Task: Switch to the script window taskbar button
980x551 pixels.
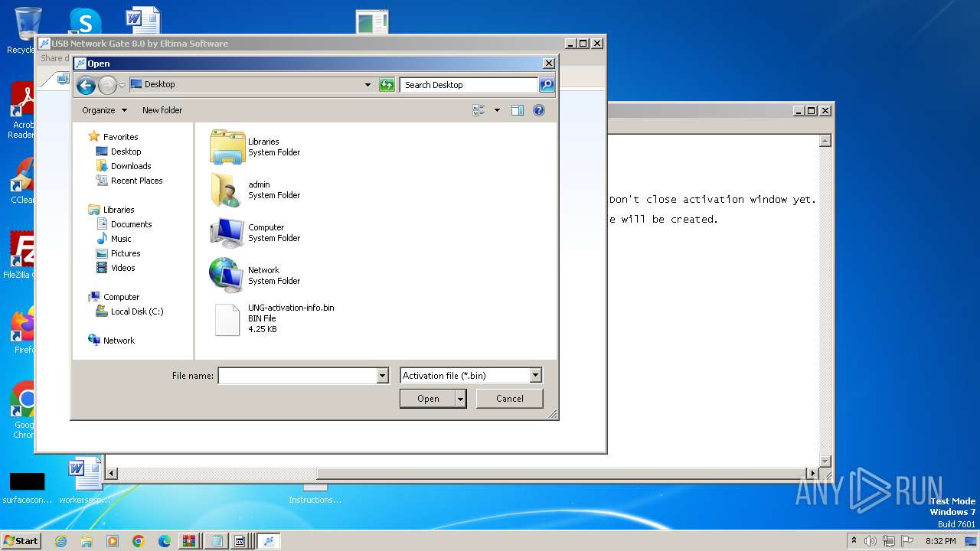Action: pyautogui.click(x=240, y=541)
